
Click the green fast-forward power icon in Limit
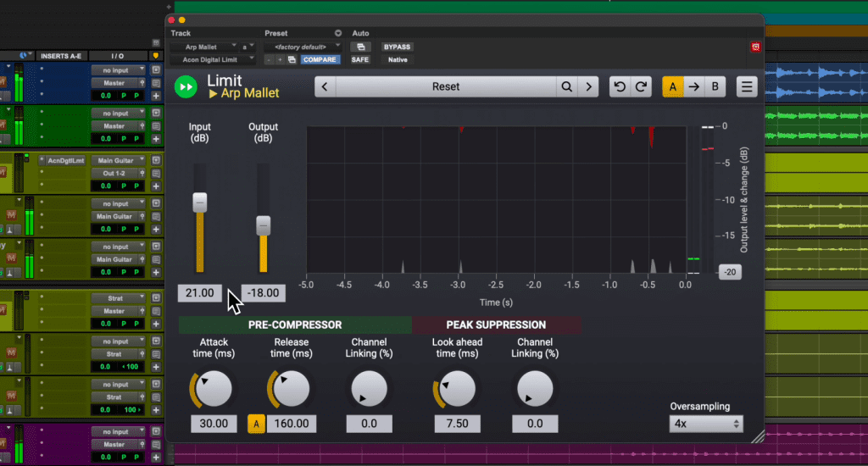(x=186, y=87)
